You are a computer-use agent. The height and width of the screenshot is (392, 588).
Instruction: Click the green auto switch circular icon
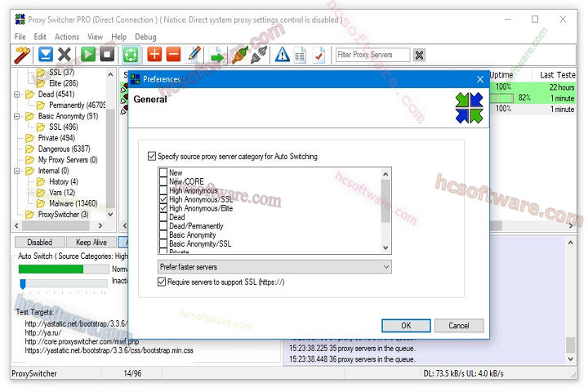tap(131, 55)
